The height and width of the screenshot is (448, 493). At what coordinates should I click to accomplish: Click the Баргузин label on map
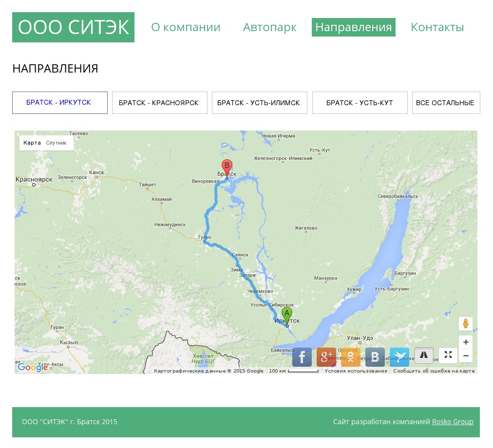(x=405, y=273)
